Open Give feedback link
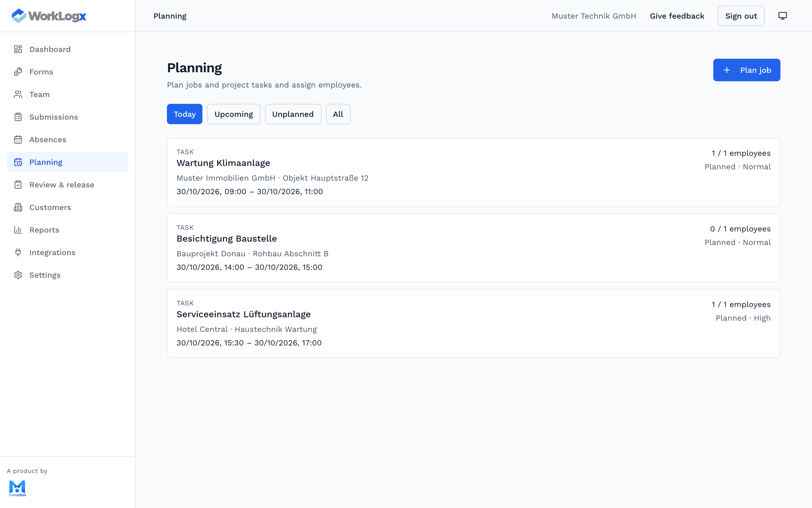812x508 pixels. 677,16
